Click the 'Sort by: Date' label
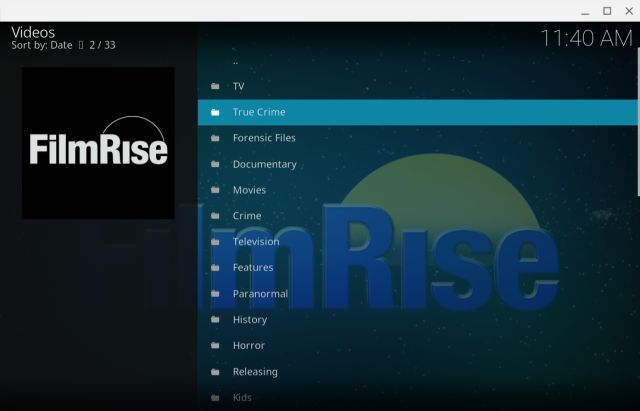Image resolution: width=640 pixels, height=411 pixels. 42,45
